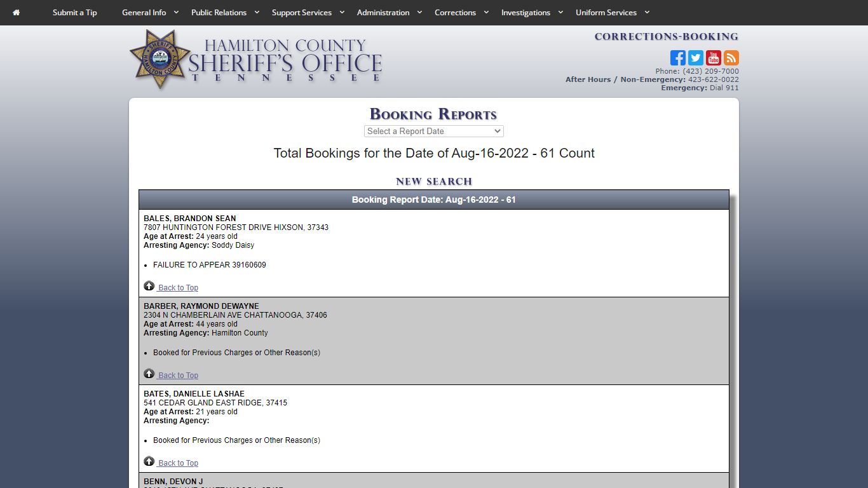Click name Bates, Danielle Lashae
Image resolution: width=868 pixels, height=488 pixels.
(x=194, y=394)
